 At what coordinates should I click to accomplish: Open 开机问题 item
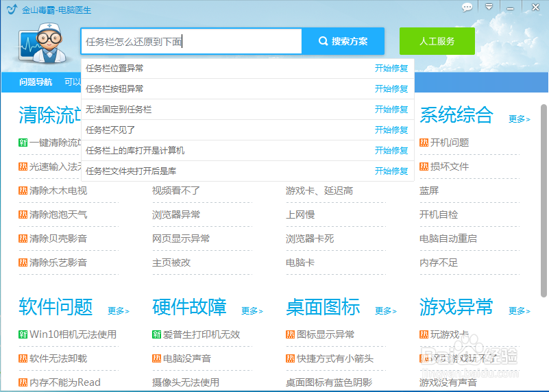click(450, 143)
